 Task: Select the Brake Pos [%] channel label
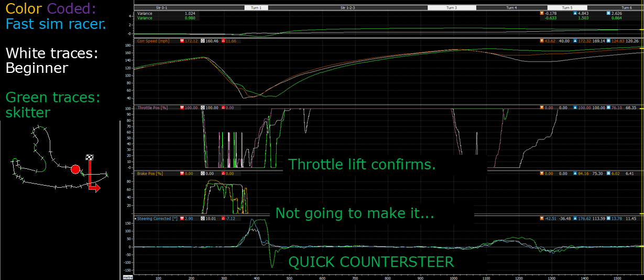click(x=150, y=173)
